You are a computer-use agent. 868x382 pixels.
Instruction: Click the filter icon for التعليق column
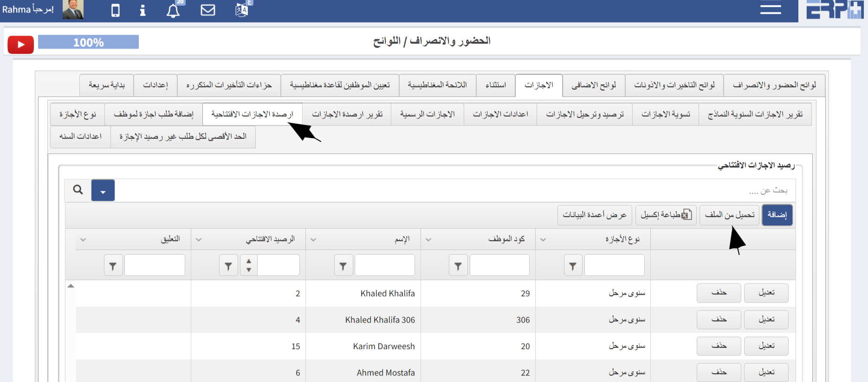point(113,266)
